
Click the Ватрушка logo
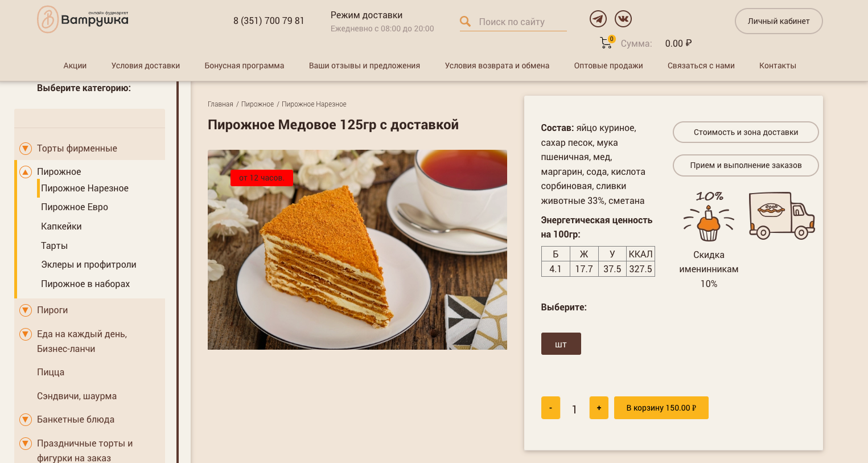coord(83,19)
